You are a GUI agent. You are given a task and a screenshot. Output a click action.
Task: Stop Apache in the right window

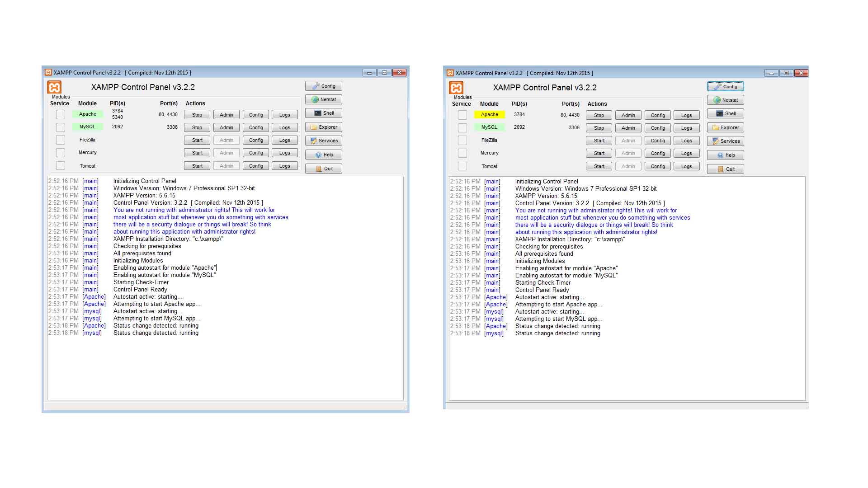(x=599, y=115)
